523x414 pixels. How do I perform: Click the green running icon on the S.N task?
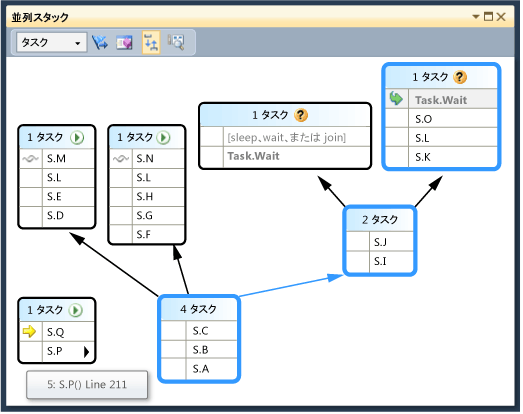(163, 138)
